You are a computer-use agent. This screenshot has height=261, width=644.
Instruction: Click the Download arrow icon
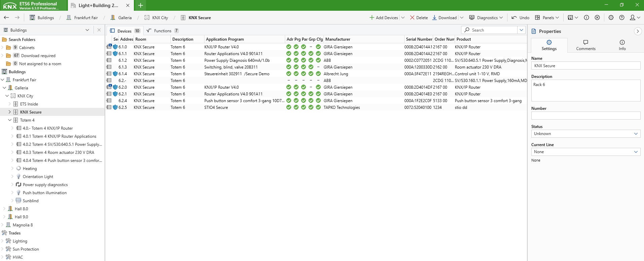(x=434, y=17)
